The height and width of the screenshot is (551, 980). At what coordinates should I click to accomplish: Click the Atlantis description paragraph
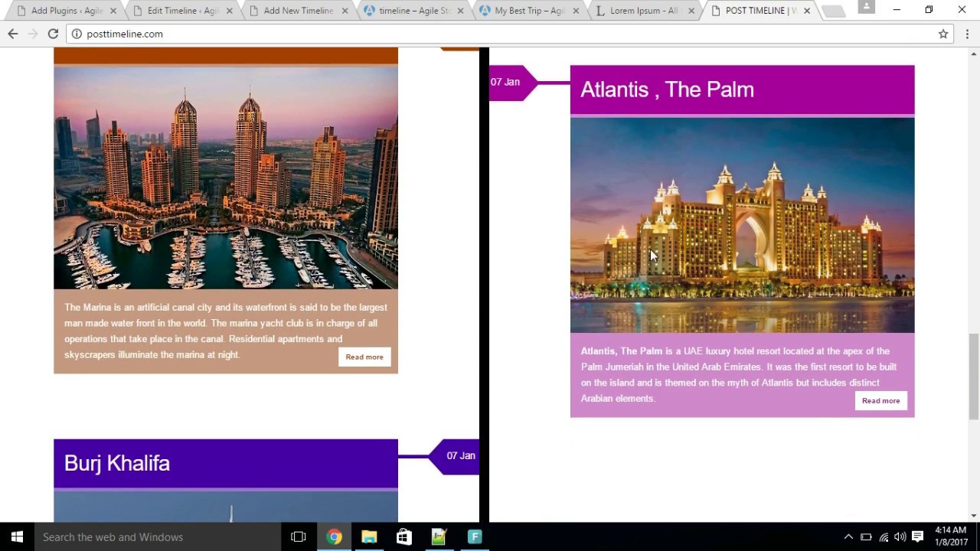tap(739, 374)
